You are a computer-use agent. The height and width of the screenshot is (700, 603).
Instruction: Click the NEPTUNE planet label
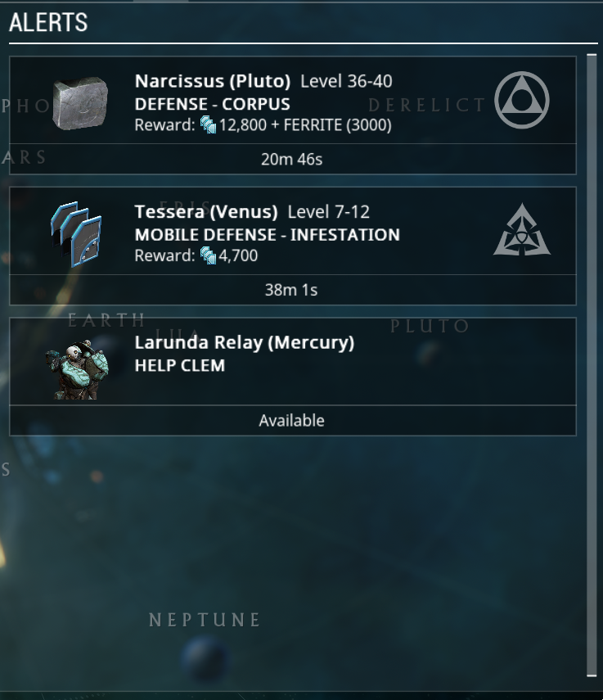205,620
